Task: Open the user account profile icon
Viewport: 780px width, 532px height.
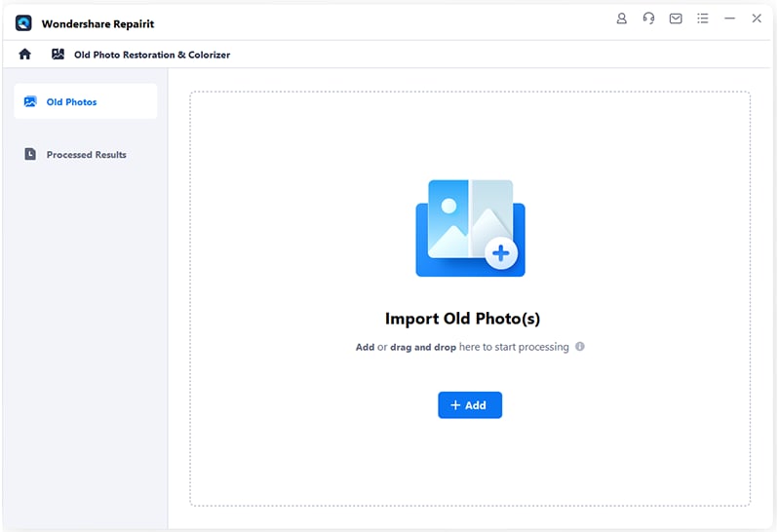Action: [x=622, y=19]
